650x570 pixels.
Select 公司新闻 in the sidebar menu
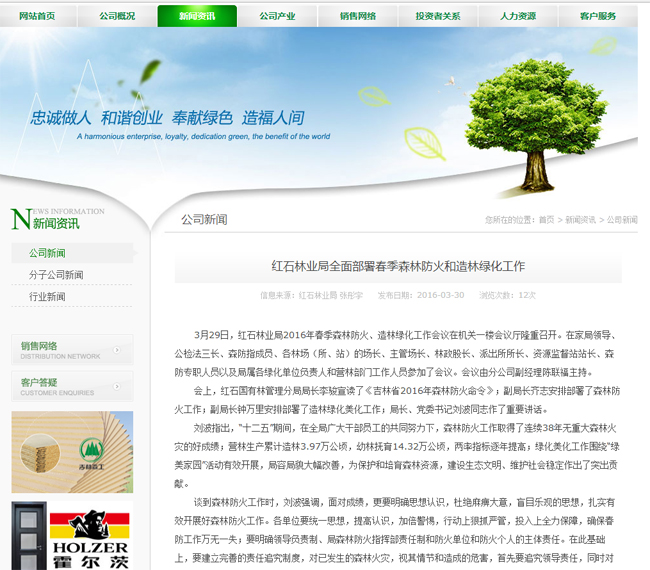click(x=47, y=253)
